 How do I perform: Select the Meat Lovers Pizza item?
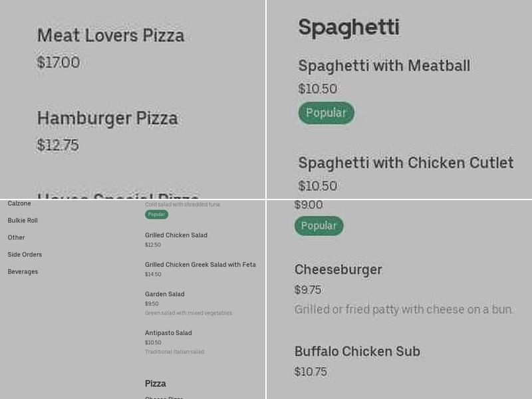pyautogui.click(x=112, y=35)
